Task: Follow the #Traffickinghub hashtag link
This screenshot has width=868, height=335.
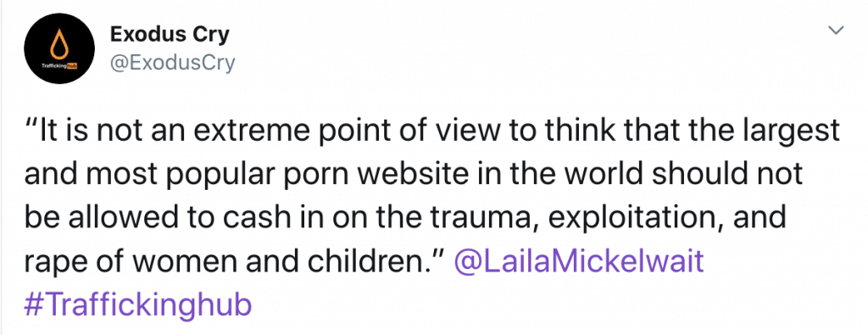Action: tap(138, 305)
